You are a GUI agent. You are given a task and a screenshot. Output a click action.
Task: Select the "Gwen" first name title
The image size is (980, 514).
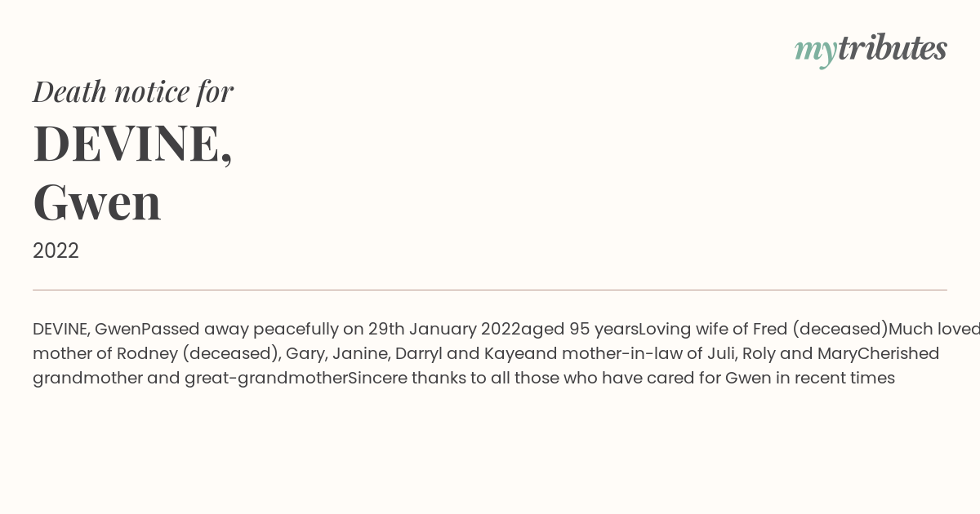(97, 202)
